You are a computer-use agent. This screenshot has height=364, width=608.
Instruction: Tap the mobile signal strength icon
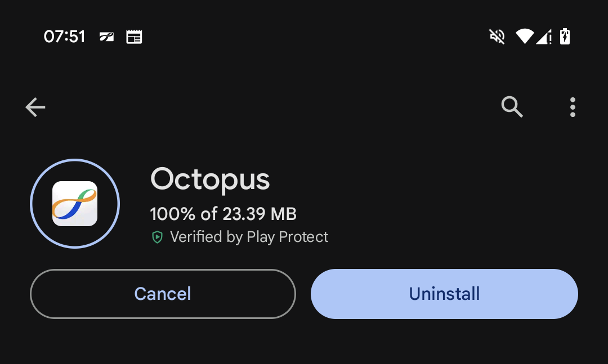(x=544, y=37)
